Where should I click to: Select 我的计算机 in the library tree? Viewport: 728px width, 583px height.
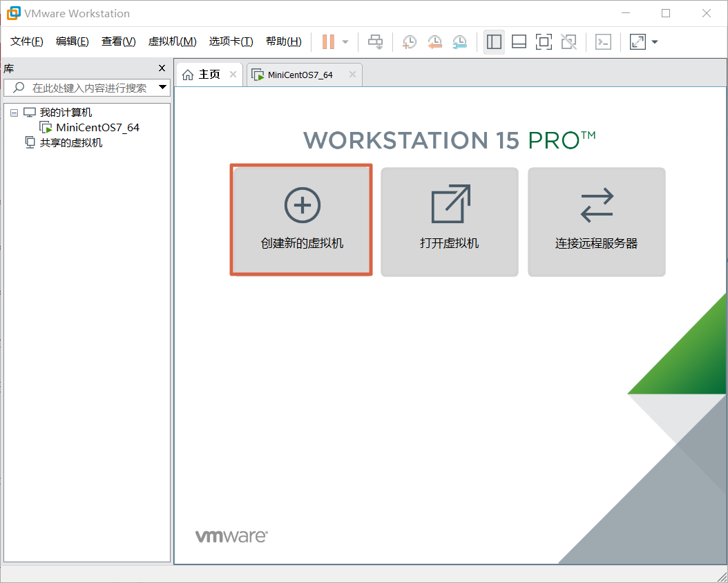pyautogui.click(x=66, y=113)
